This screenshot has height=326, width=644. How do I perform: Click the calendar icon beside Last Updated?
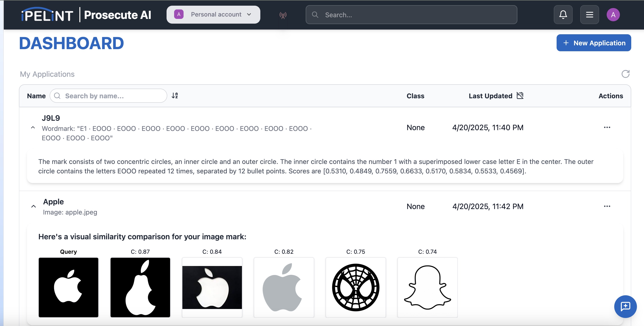click(520, 95)
